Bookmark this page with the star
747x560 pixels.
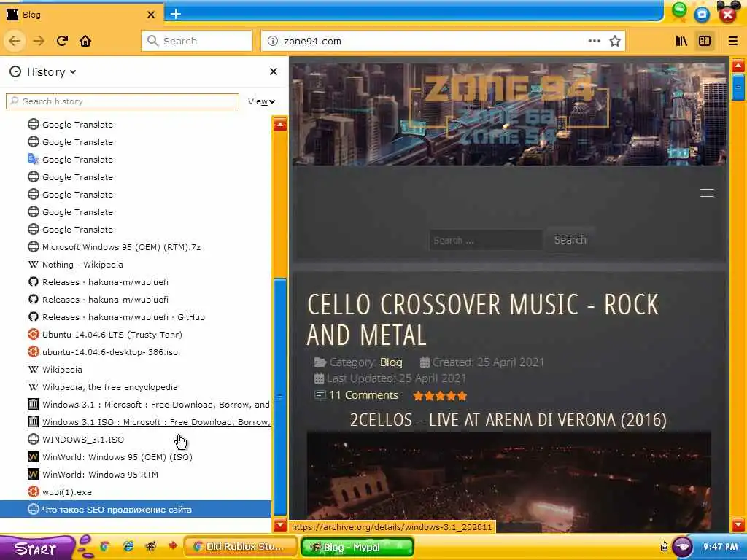coord(615,41)
